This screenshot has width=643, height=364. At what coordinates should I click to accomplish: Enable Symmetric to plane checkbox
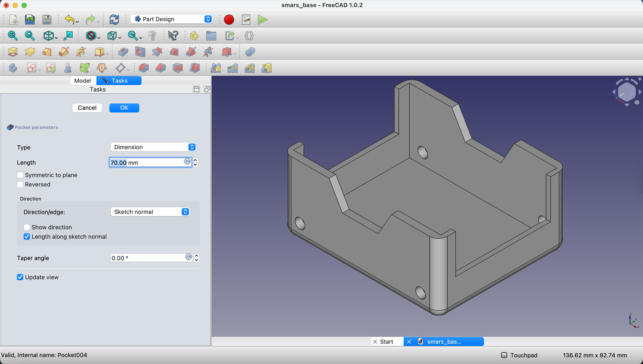[20, 175]
